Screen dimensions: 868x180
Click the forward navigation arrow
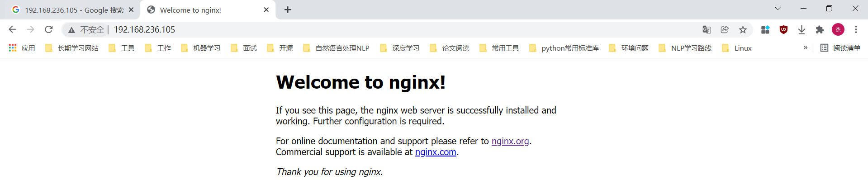pyautogui.click(x=30, y=29)
